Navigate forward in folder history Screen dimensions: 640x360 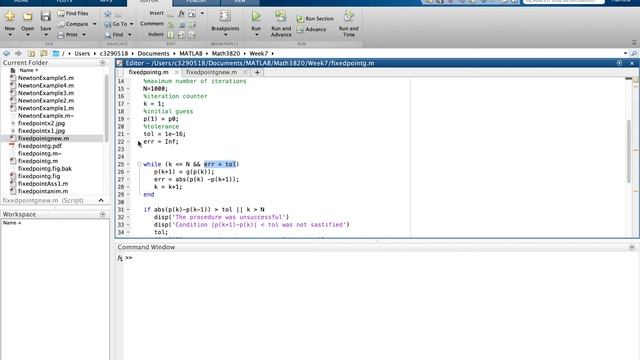click(18, 53)
